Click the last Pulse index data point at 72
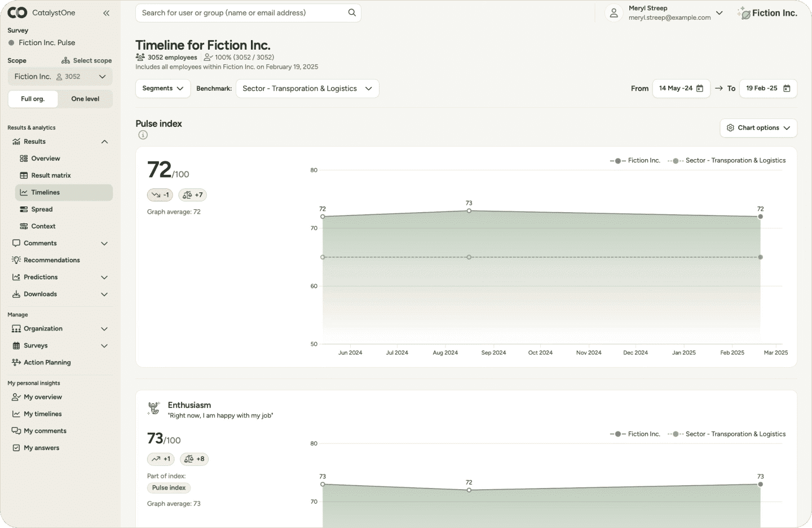The width and height of the screenshot is (812, 528). click(x=761, y=217)
